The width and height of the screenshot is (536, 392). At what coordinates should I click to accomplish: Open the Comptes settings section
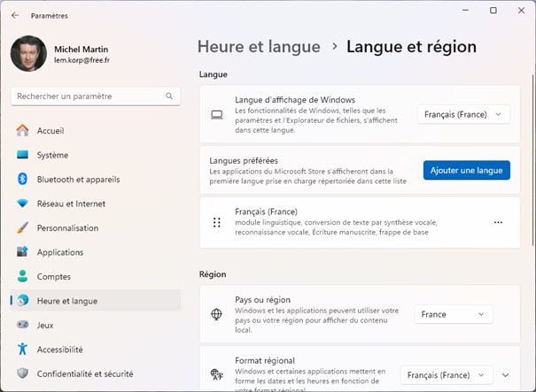53,277
